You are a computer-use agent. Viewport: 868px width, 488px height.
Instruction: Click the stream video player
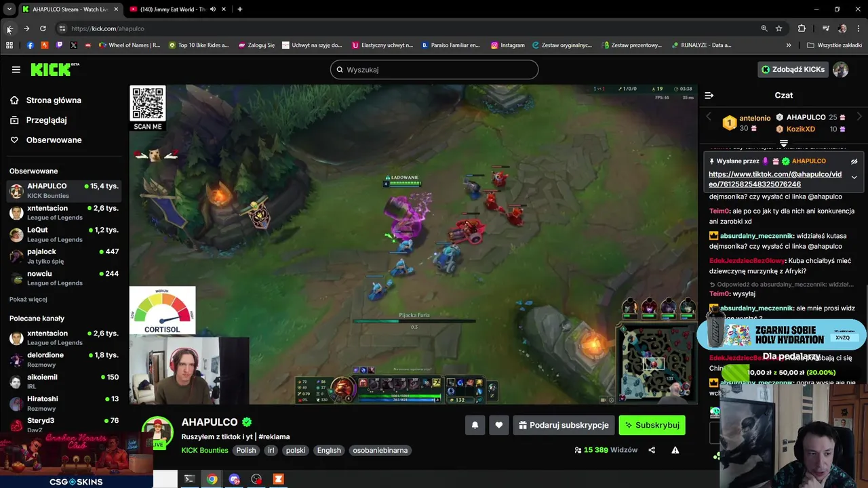coord(414,244)
